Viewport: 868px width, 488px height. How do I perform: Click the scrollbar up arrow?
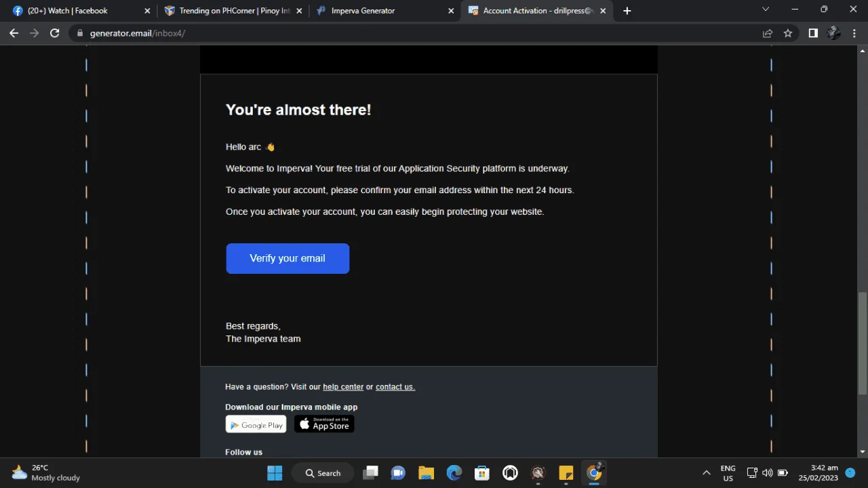[x=862, y=50]
